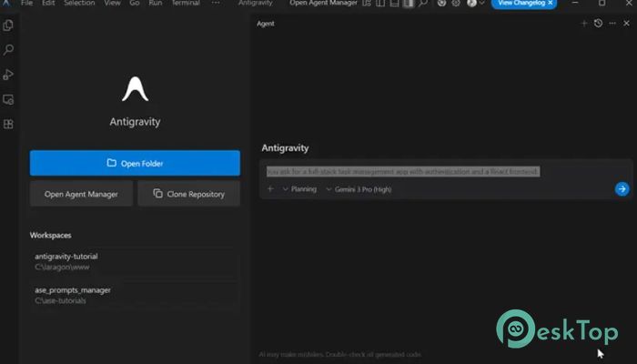Open the settings gear in title bar
The width and height of the screenshot is (637, 364).
(x=456, y=4)
